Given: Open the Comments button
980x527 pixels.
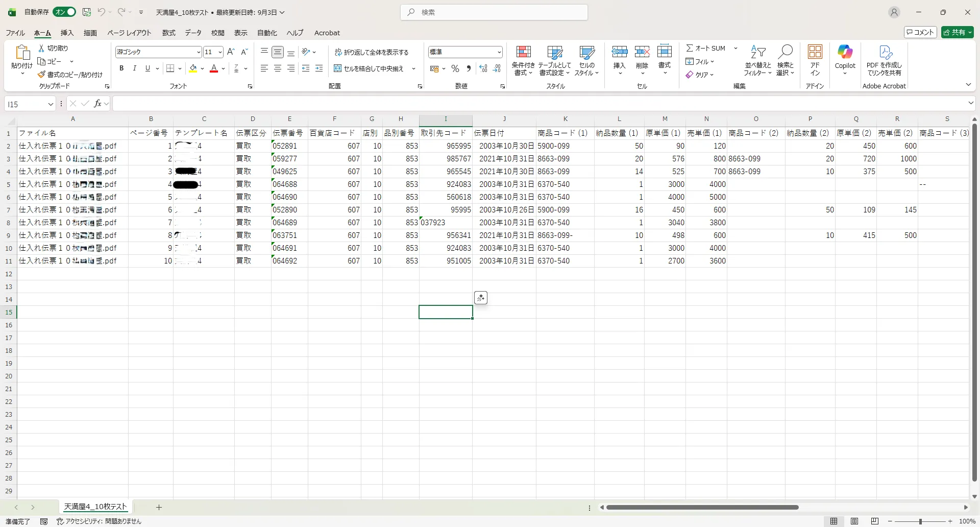Looking at the screenshot, I should pos(920,32).
